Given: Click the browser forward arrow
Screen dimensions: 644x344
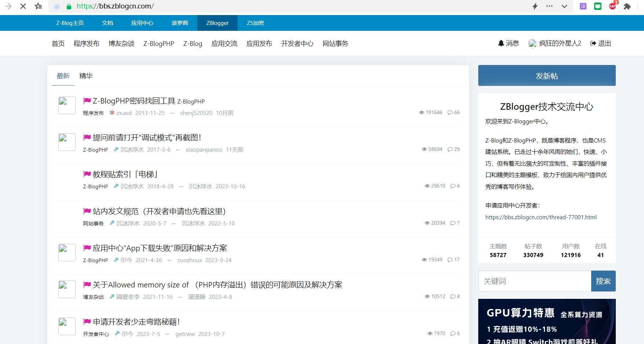Looking at the screenshot, I should [8, 6].
